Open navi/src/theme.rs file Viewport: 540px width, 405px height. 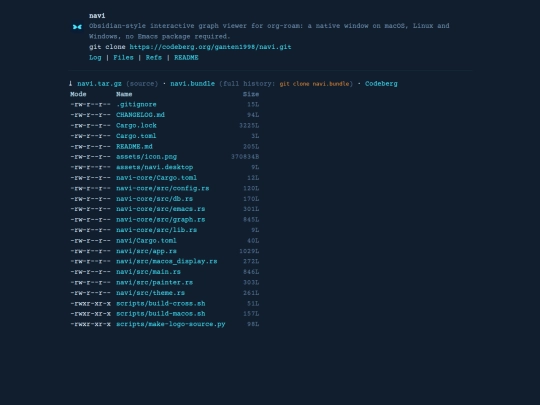point(150,293)
